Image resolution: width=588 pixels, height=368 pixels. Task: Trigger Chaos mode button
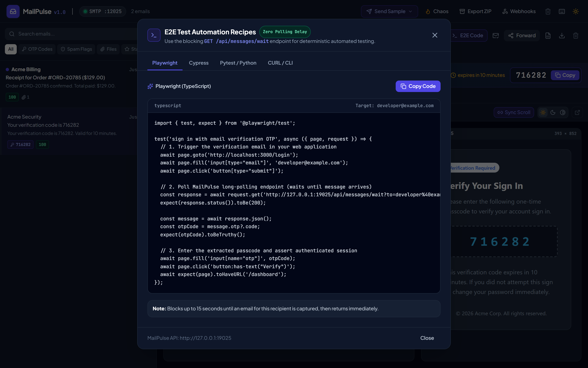point(437,11)
